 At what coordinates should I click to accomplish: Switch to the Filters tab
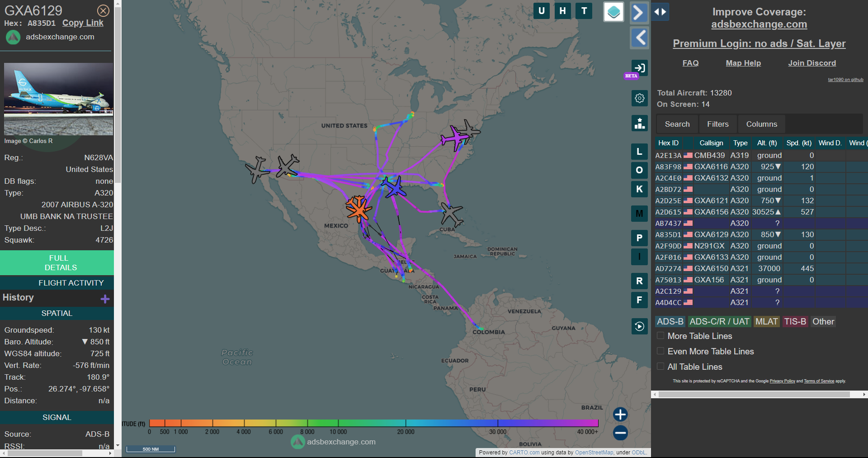[718, 124]
